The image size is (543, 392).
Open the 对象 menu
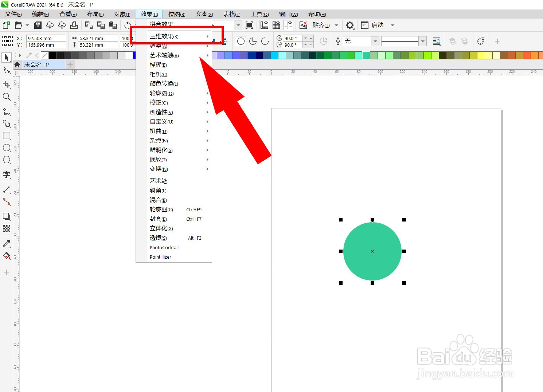(122, 14)
